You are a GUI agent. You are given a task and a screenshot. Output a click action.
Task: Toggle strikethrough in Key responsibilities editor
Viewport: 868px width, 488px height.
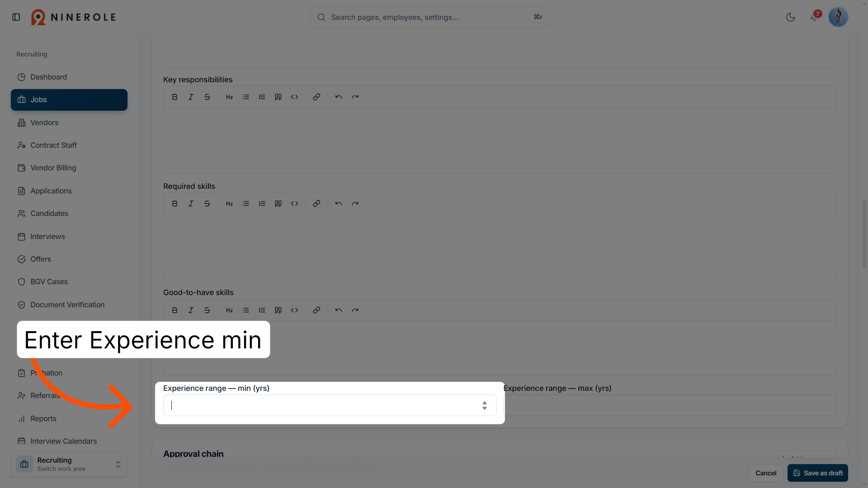[207, 97]
